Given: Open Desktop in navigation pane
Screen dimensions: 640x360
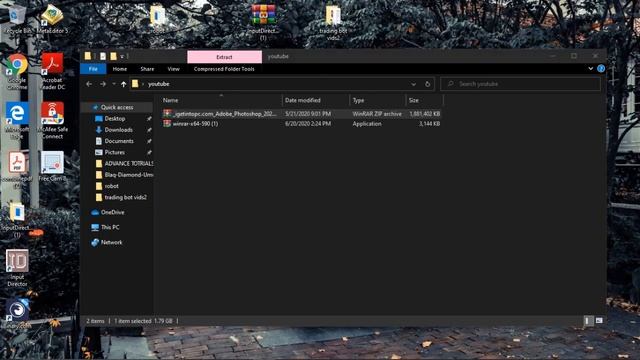Looking at the screenshot, I should 115,119.
